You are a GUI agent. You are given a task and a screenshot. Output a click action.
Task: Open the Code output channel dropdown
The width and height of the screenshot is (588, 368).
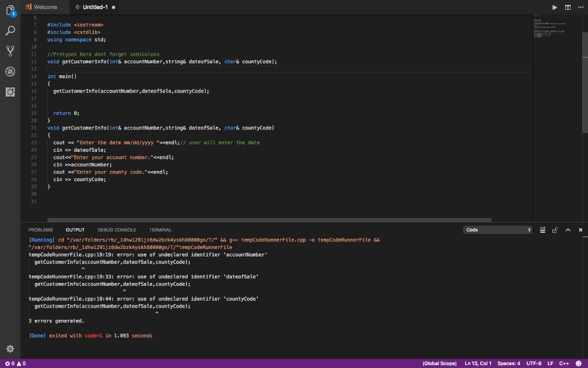498,230
